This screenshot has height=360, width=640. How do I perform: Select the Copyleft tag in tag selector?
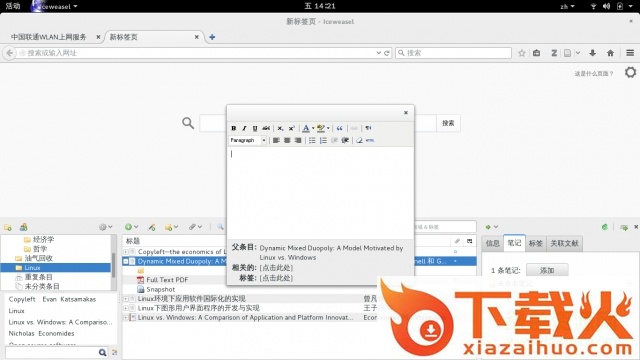click(22, 299)
